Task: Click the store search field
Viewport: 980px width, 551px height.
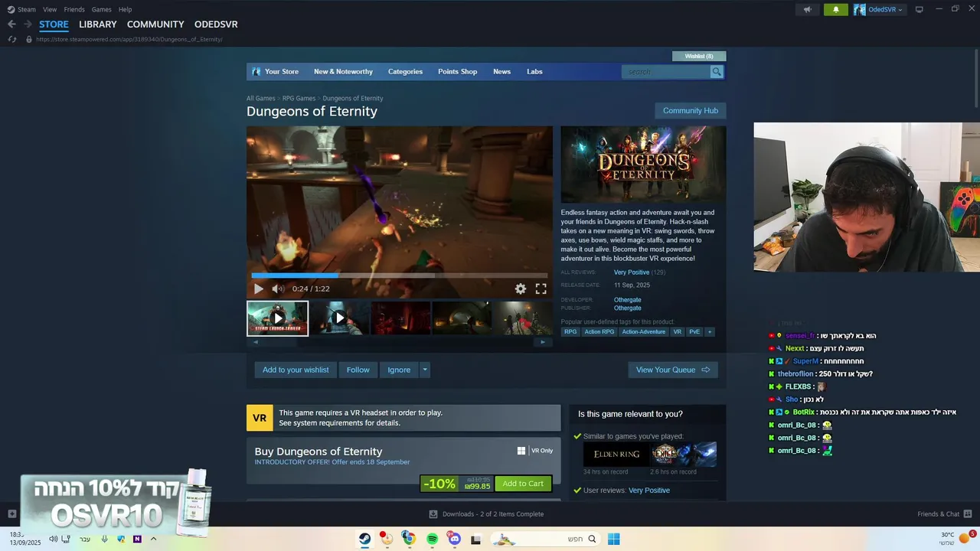Action: tap(666, 72)
